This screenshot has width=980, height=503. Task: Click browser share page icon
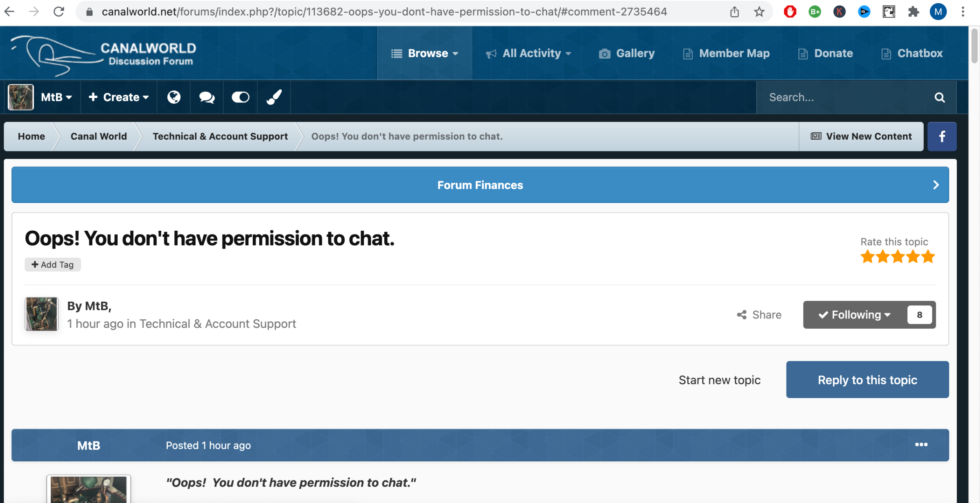[x=735, y=12]
